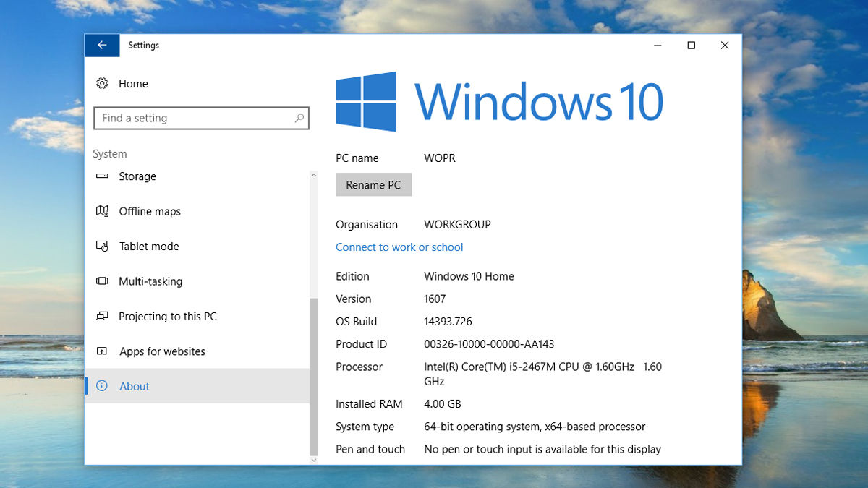Screen dimensions: 868x488
Task: Click the Installed RAM label
Action: [369, 404]
